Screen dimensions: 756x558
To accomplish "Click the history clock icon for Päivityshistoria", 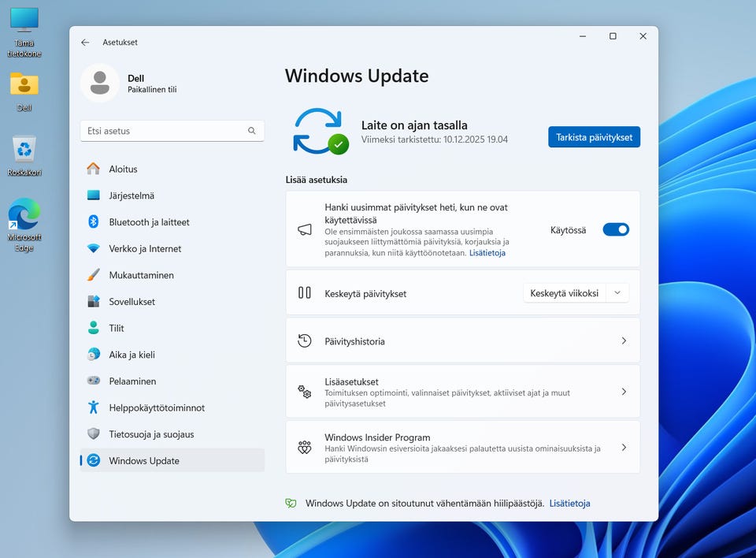I will [x=305, y=340].
